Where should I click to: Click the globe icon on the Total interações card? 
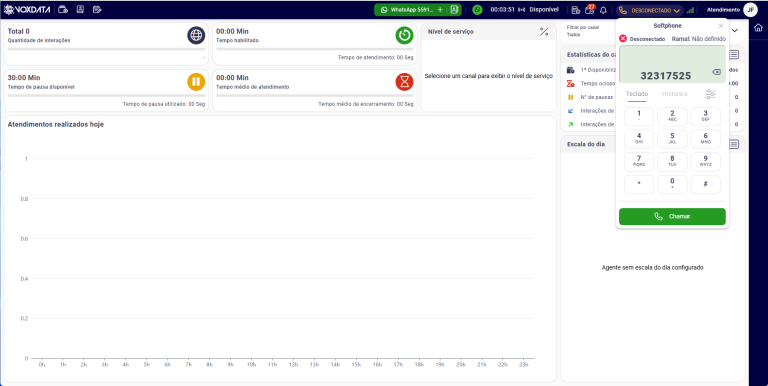click(x=196, y=35)
